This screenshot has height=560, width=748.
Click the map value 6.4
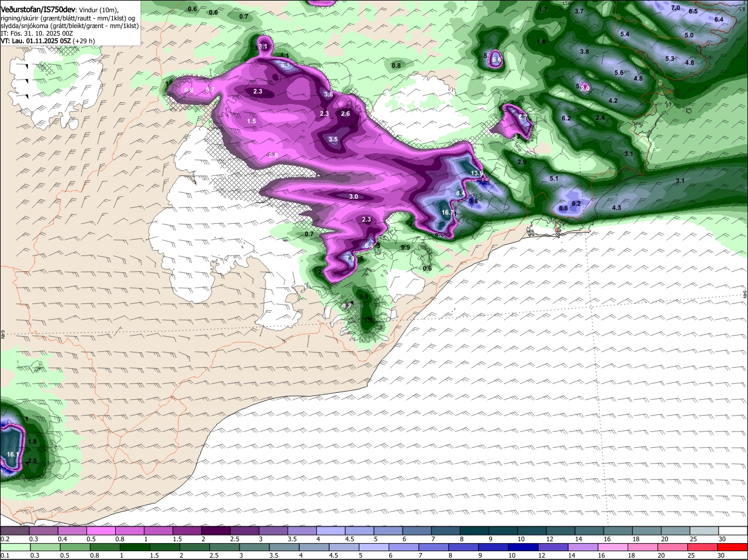719,19
